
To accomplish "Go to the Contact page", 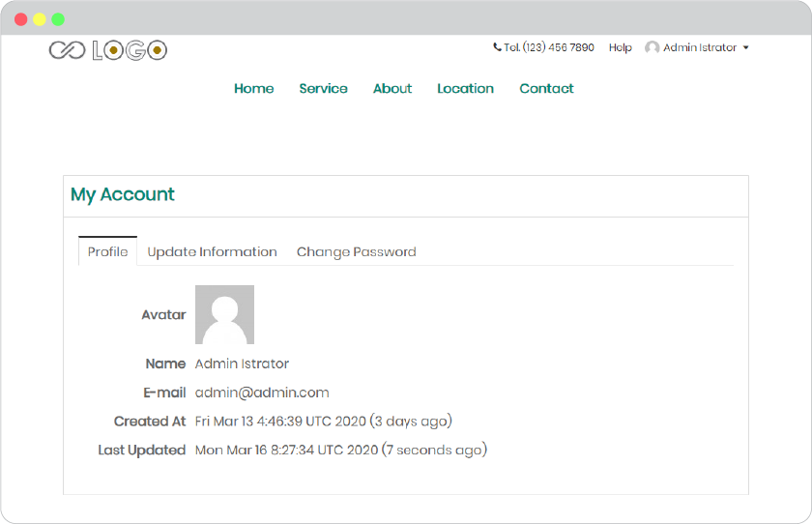I will tap(546, 89).
